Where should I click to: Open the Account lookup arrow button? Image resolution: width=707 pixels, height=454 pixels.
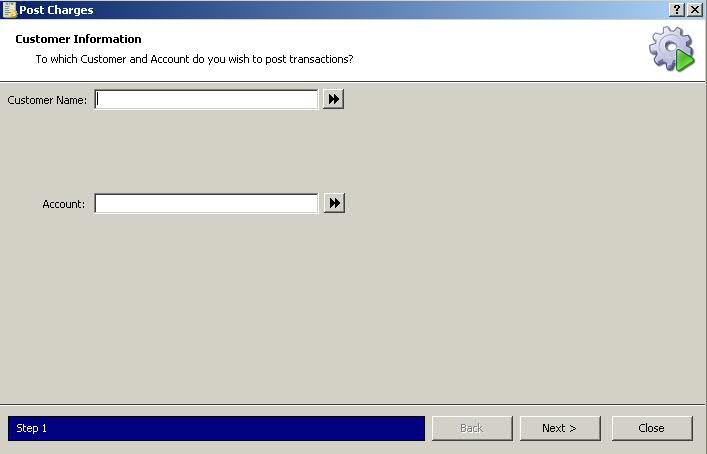[x=334, y=203]
